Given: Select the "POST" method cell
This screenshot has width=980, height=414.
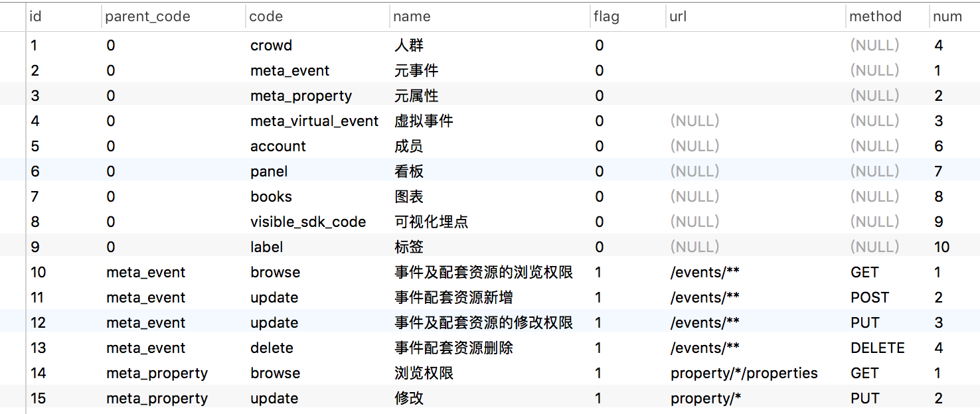Looking at the screenshot, I should 869,298.
